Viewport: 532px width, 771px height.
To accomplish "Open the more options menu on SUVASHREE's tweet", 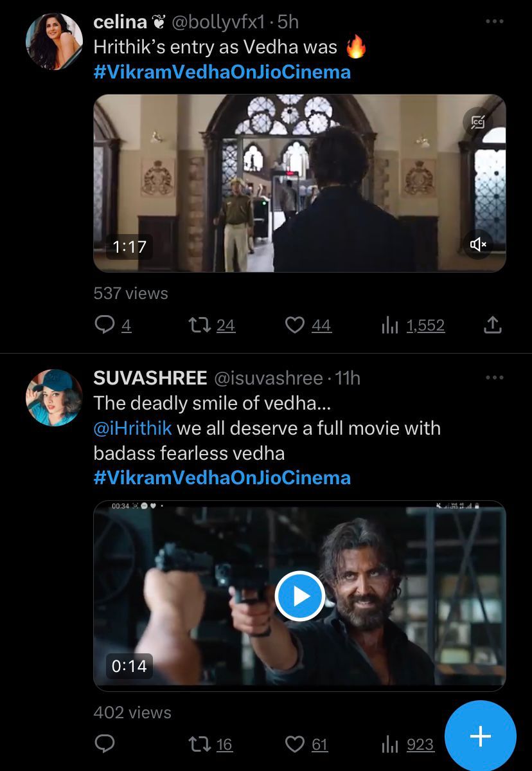I will click(493, 379).
